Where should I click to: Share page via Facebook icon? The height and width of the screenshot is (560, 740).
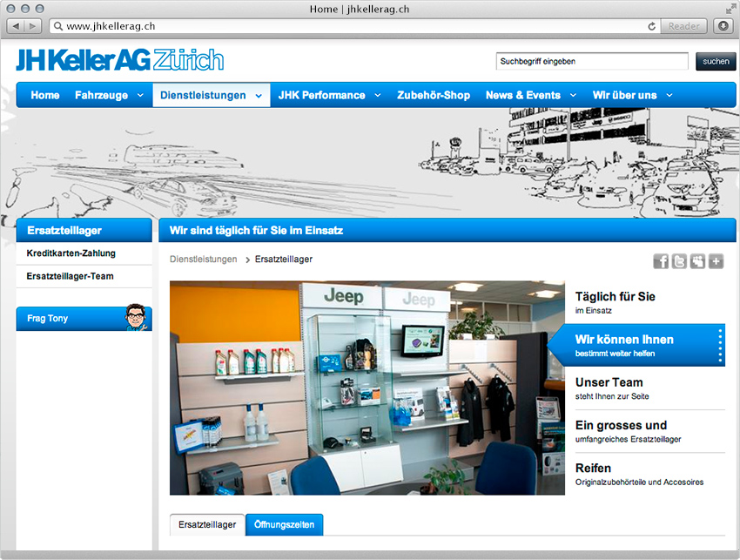point(661,261)
